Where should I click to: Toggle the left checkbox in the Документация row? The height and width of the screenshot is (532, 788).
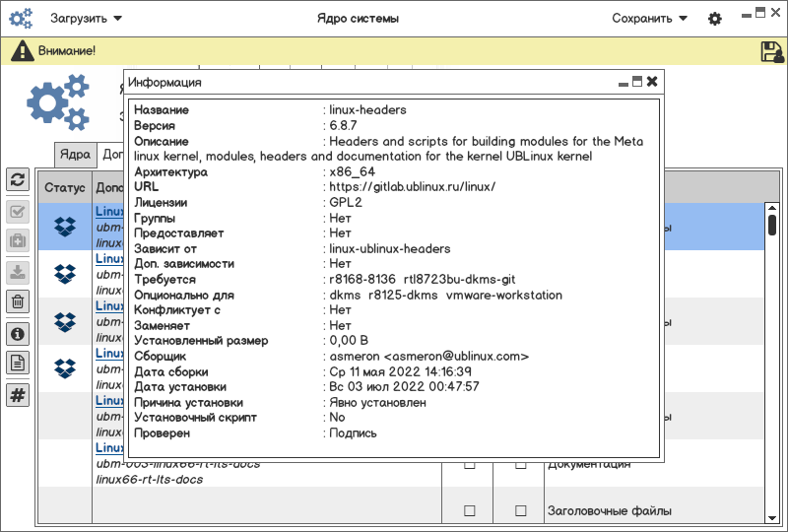click(470, 466)
